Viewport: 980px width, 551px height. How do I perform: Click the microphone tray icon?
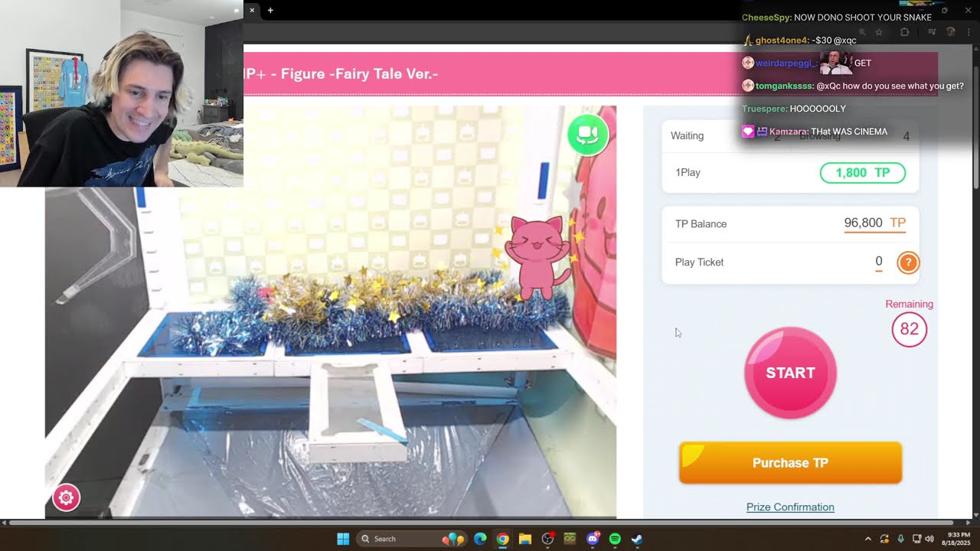point(900,539)
